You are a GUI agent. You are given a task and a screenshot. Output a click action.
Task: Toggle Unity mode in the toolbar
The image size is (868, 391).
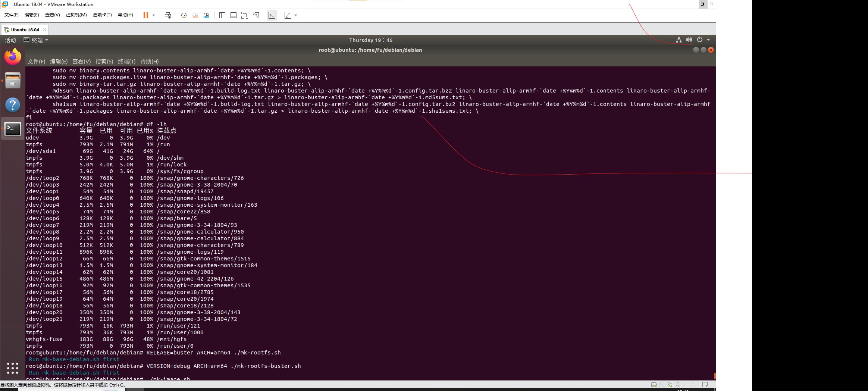click(256, 15)
